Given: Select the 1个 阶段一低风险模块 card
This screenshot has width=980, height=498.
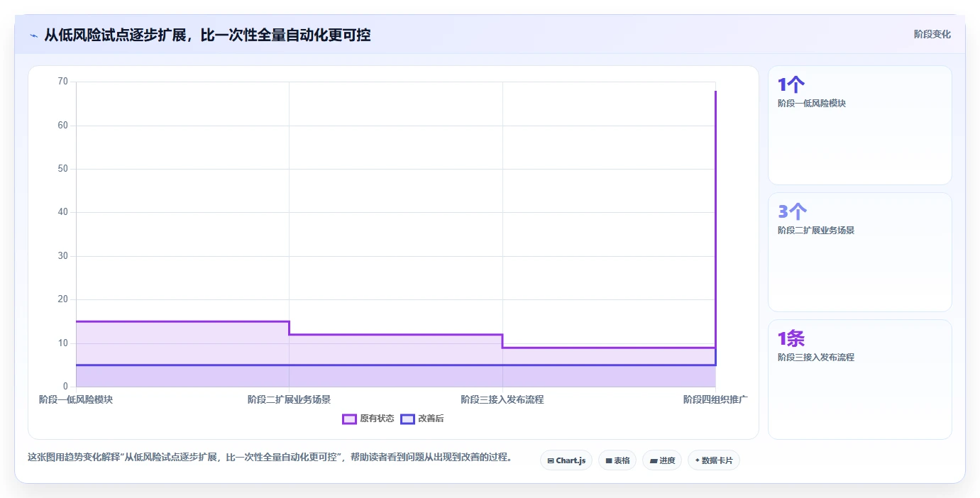Looking at the screenshot, I should pos(859,125).
